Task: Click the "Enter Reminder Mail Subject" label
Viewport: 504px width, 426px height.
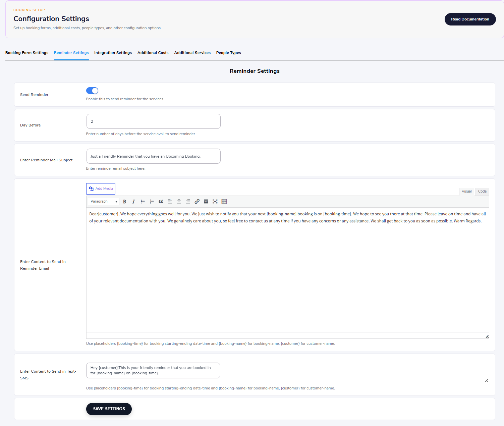Action: [x=46, y=160]
